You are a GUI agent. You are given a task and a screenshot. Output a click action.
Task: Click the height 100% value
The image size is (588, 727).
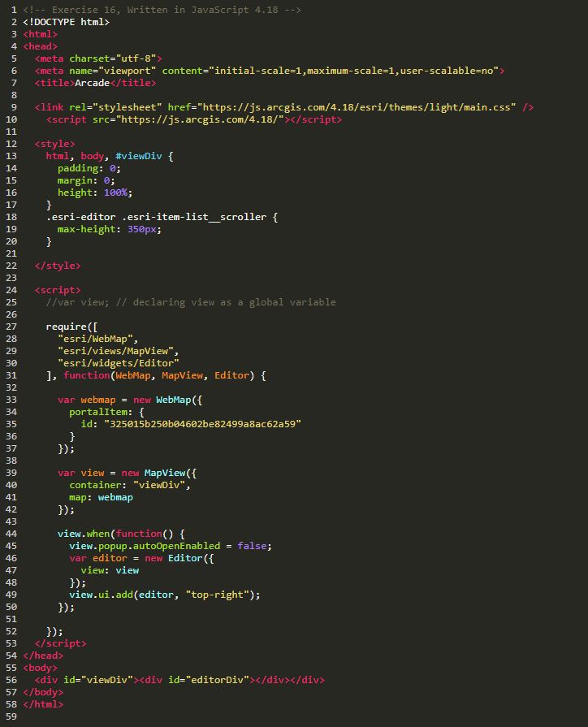(x=118, y=193)
